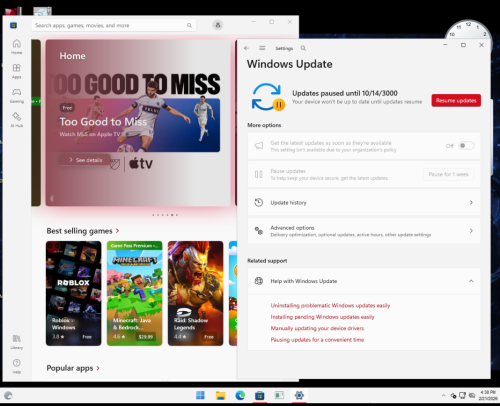Screen dimensions: 500x406
Task: Open the Windows Start menu
Action: tap(200, 395)
